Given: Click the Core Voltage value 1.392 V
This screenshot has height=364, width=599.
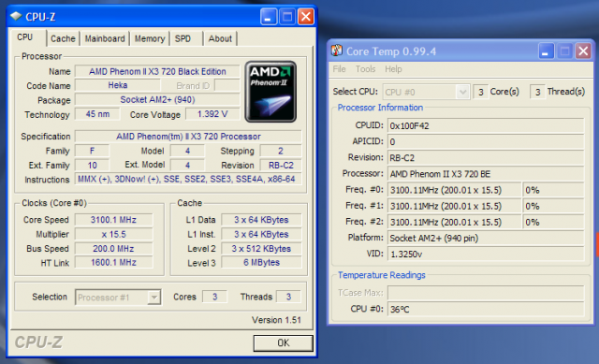Looking at the screenshot, I should [x=212, y=114].
